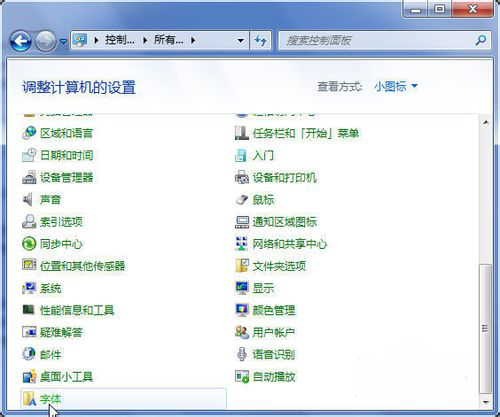Screen dimensions: 500x417
Task: Click the 通知区域图标 icon
Action: click(242, 222)
